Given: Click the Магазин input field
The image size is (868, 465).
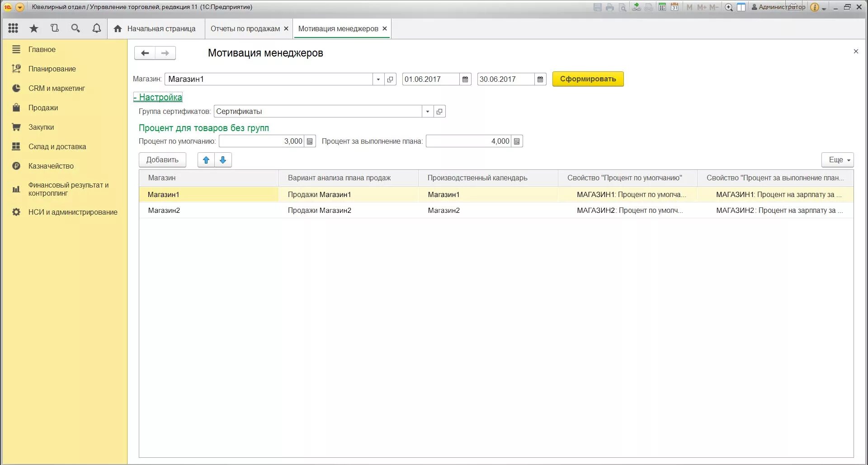Looking at the screenshot, I should point(269,79).
